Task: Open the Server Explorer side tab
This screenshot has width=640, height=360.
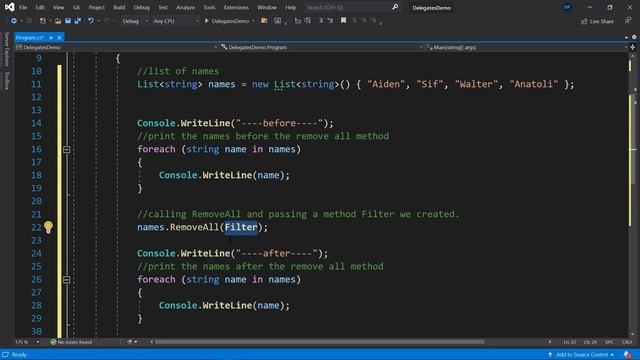Action: (7, 49)
